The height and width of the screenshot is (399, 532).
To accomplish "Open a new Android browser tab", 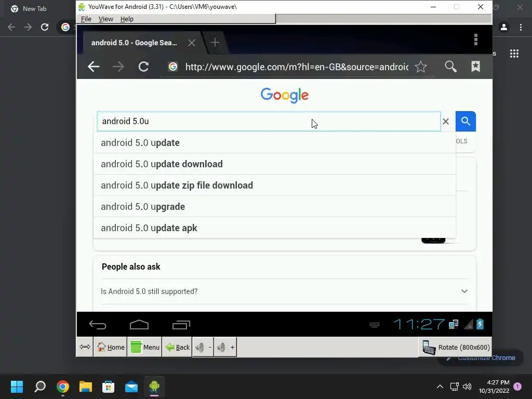I will click(x=215, y=43).
